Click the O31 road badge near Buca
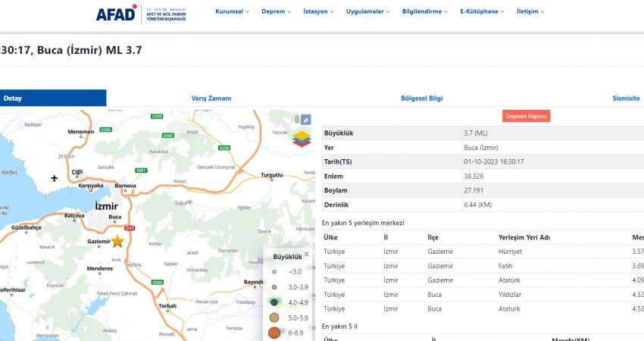This screenshot has height=341, width=644. (x=130, y=228)
